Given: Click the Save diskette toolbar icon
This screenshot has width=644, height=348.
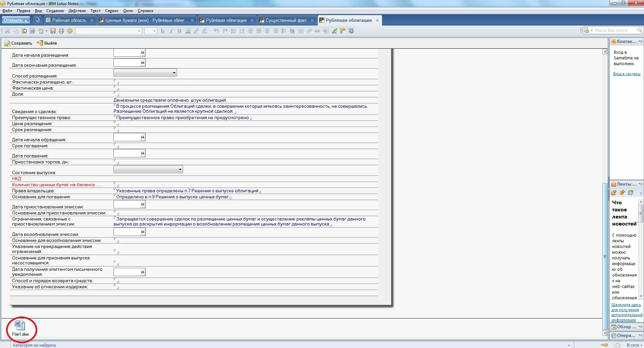Looking at the screenshot, I should pos(53,31).
